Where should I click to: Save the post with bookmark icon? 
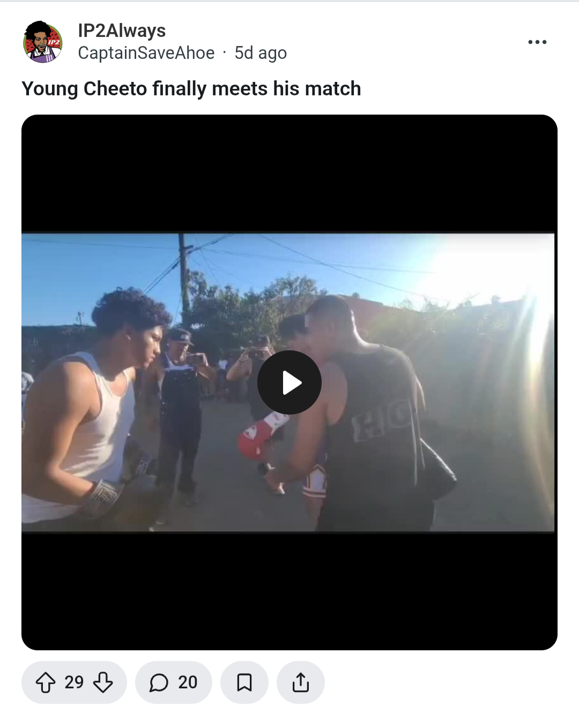click(244, 682)
